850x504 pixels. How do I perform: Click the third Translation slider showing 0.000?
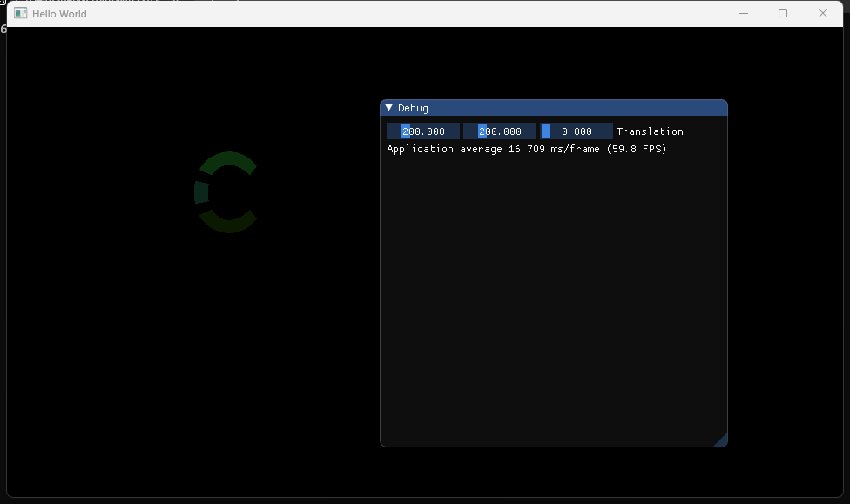(577, 131)
